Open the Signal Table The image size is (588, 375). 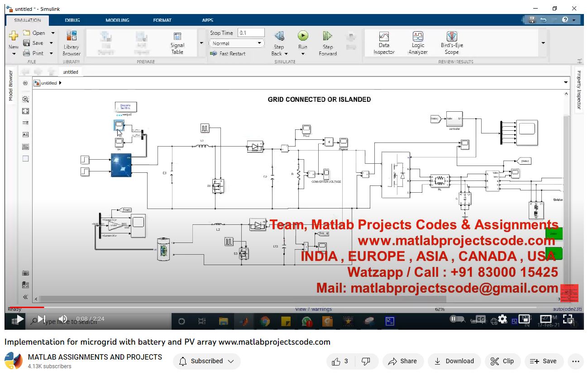(177, 37)
